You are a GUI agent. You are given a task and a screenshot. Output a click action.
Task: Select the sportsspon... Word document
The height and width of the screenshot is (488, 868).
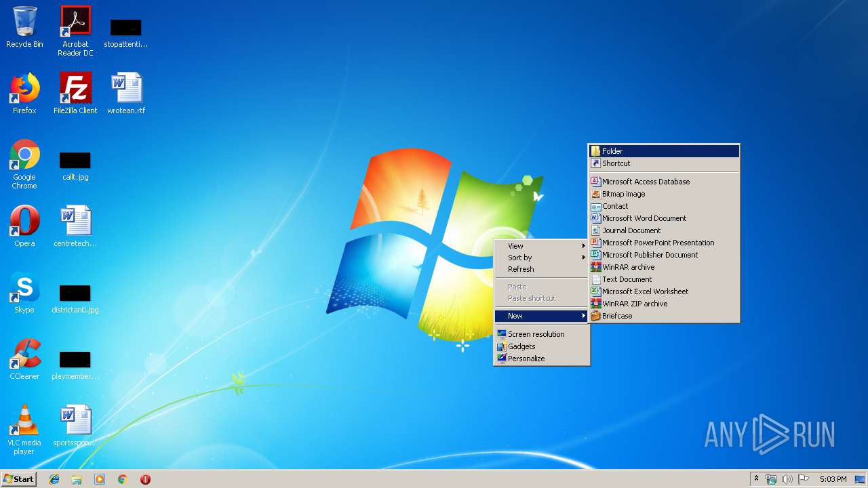coord(75,426)
